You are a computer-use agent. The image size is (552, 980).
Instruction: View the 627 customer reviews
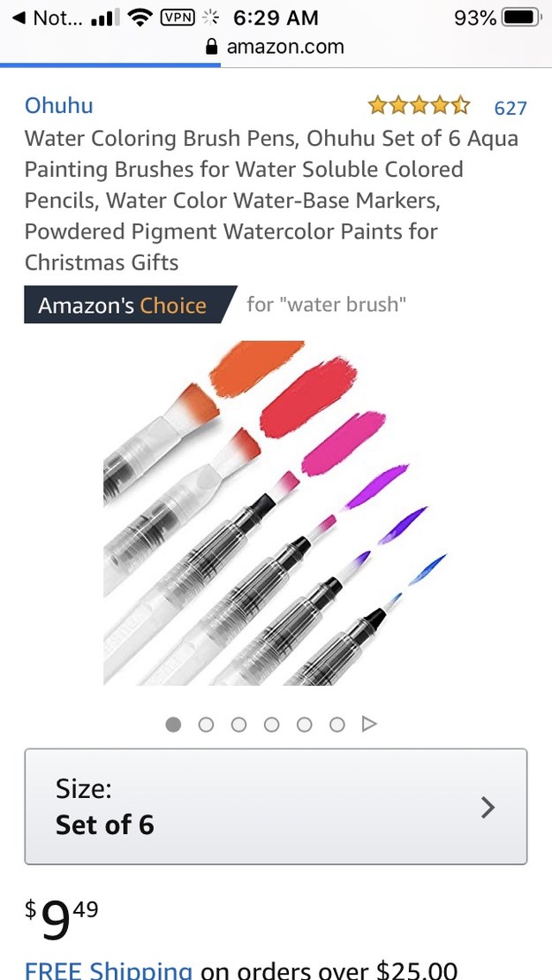[x=510, y=108]
